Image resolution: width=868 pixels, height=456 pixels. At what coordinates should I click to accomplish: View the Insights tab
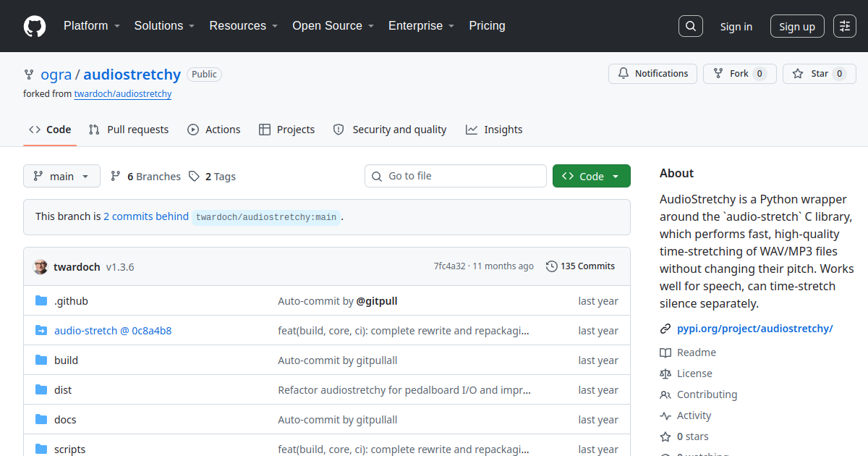pyautogui.click(x=494, y=130)
